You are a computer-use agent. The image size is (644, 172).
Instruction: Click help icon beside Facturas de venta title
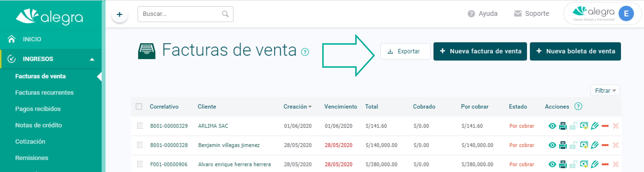pyautogui.click(x=305, y=52)
